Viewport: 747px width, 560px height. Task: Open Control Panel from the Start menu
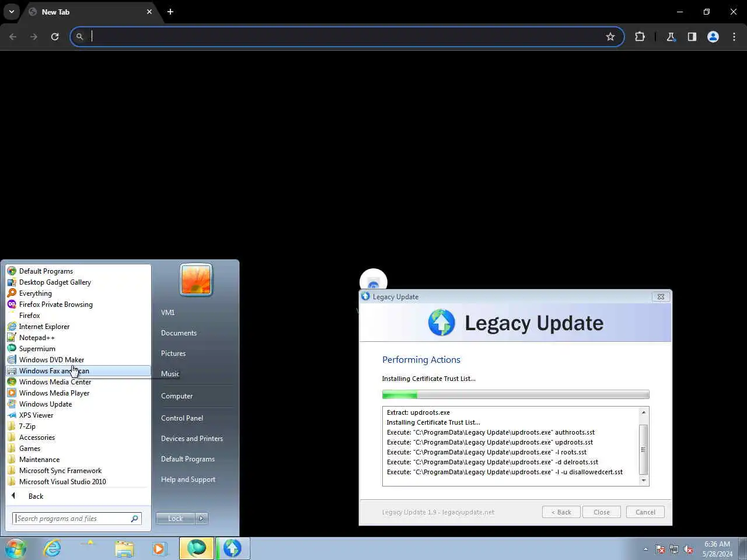tap(195, 418)
